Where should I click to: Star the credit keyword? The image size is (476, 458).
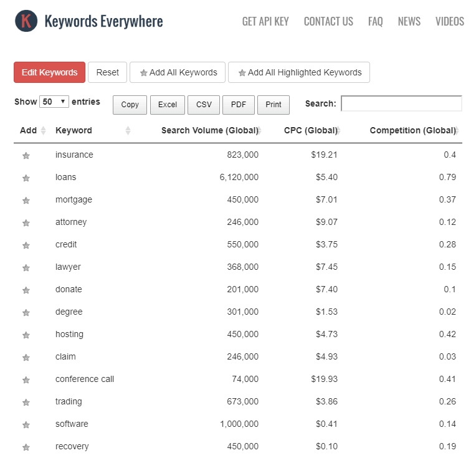pos(26,246)
